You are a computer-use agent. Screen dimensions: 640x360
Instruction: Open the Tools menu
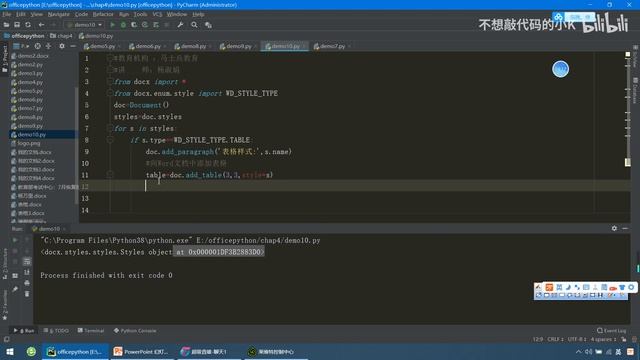coord(140,14)
